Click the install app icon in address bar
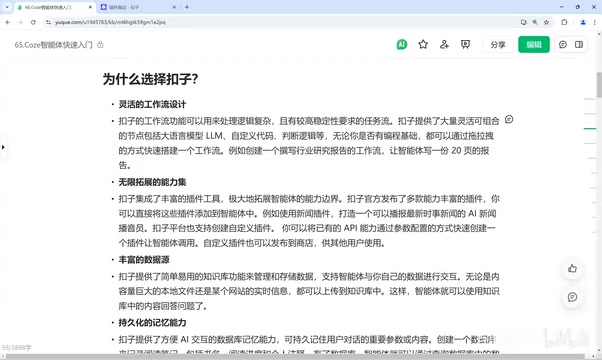Screen dimensions: 602x360 pyautogui.click(x=523, y=22)
